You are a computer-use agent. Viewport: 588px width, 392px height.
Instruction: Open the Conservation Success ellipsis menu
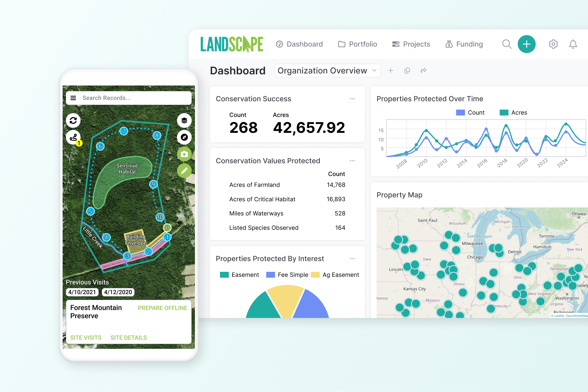pos(352,99)
